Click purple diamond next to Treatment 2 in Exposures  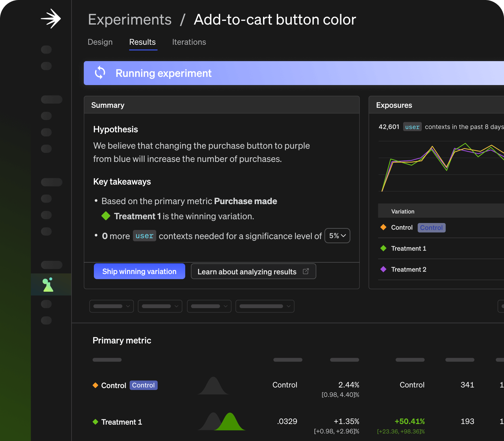point(383,269)
